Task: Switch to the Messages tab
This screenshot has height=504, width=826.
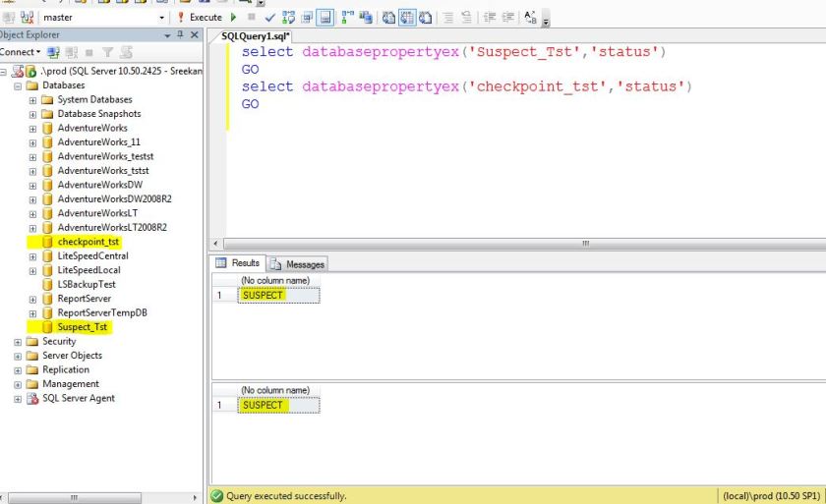Action: point(298,264)
